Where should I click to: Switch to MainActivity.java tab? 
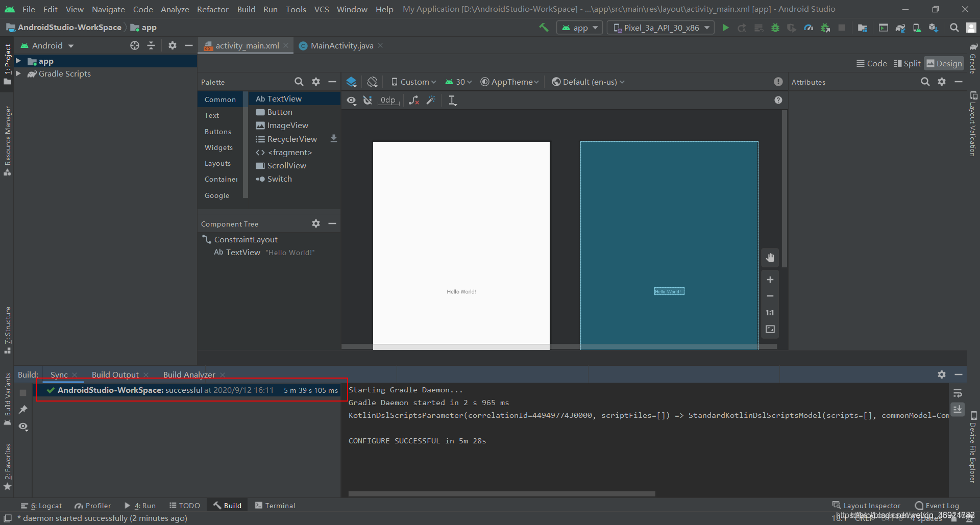[x=341, y=46]
